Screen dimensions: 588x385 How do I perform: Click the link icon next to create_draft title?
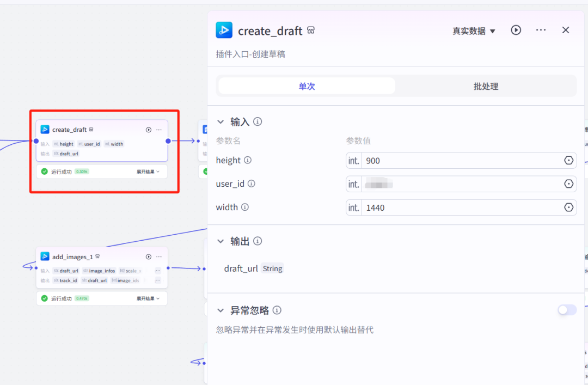coord(310,30)
